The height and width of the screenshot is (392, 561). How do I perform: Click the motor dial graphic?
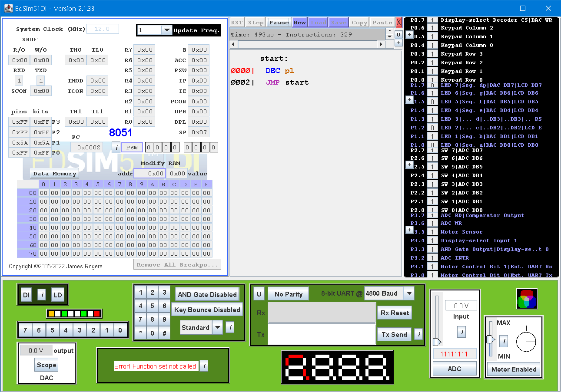(x=526, y=342)
